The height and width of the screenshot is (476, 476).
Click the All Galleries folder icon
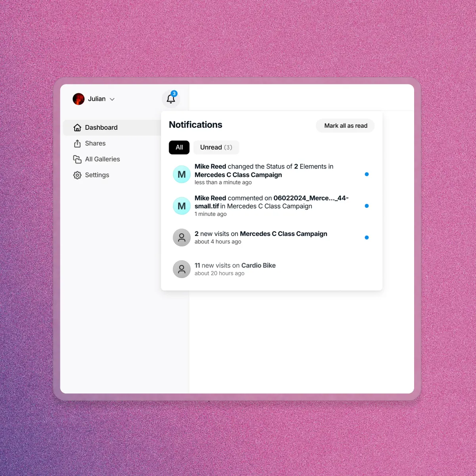coord(78,159)
